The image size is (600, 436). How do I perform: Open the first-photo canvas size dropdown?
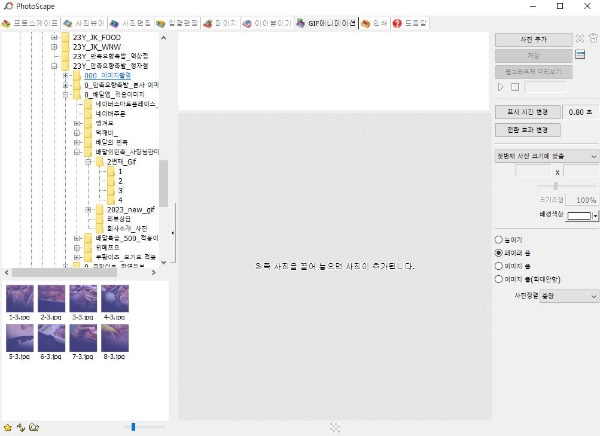point(546,156)
